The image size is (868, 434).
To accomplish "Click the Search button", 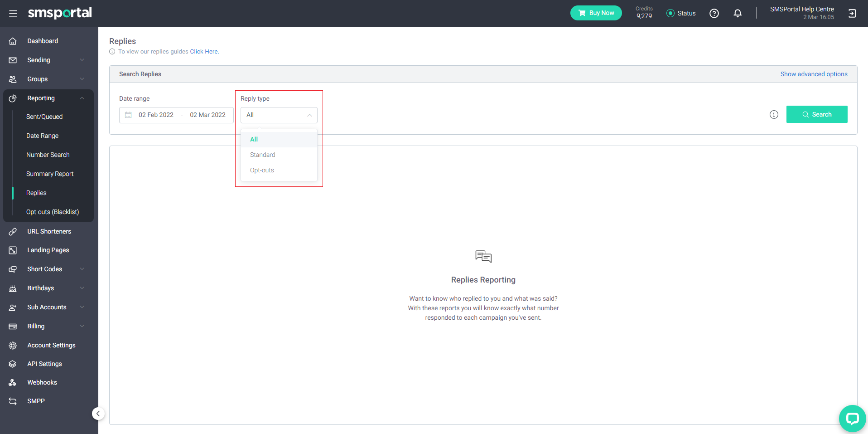I will coord(817,114).
